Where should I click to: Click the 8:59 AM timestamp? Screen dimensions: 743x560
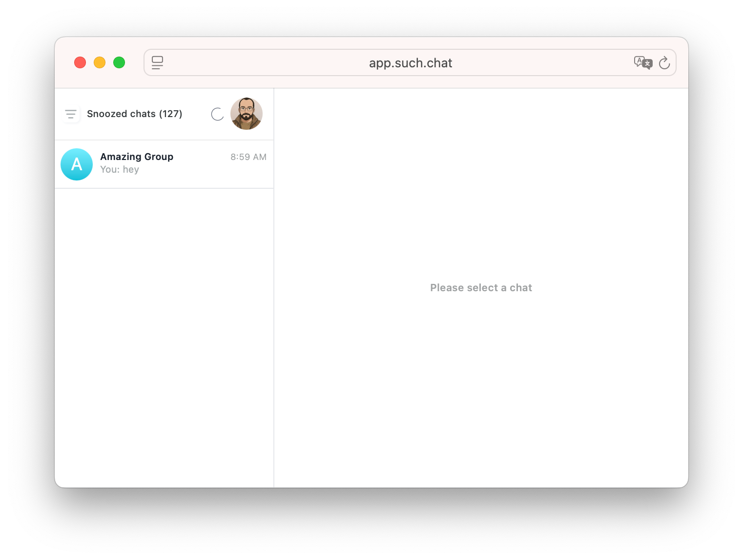248,157
